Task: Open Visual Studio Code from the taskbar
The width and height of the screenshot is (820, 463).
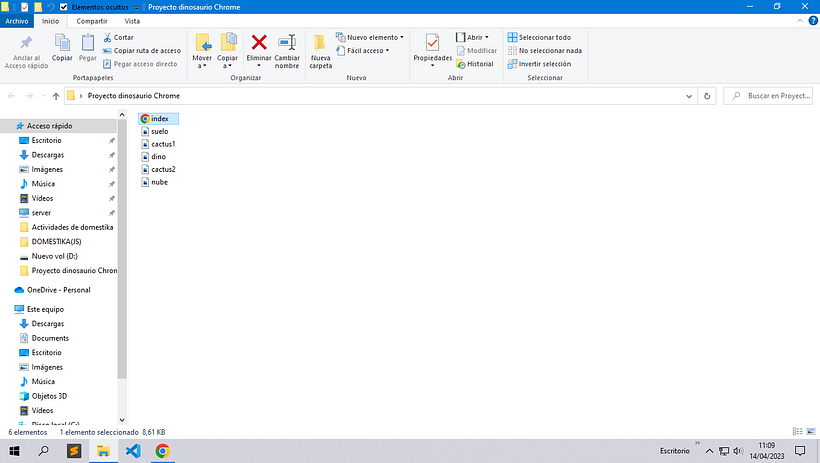Action: point(132,451)
